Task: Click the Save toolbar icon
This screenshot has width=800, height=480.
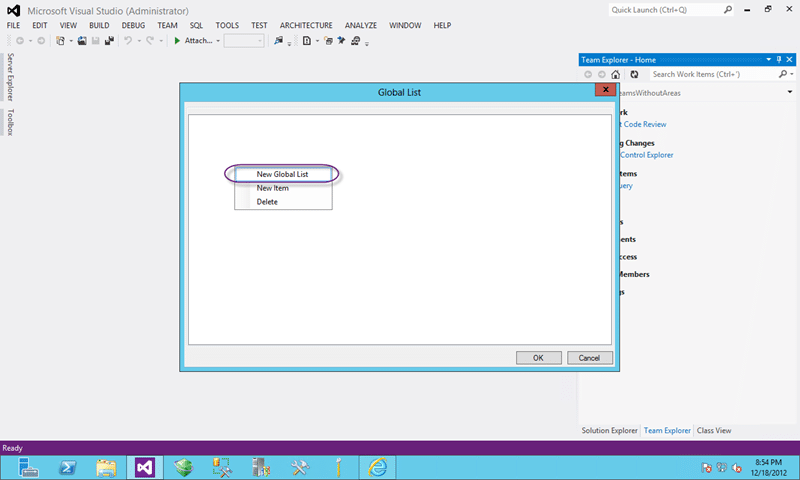Action: pyautogui.click(x=95, y=41)
